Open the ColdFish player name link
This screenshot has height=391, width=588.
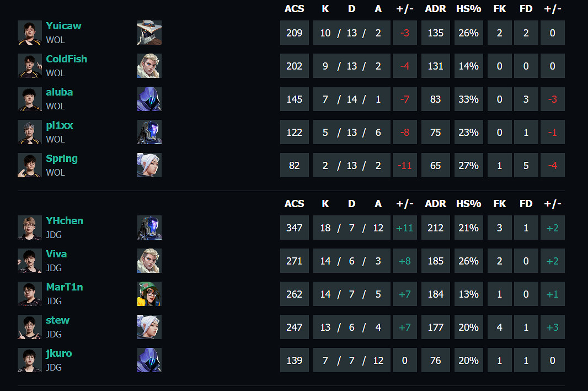pos(66,59)
